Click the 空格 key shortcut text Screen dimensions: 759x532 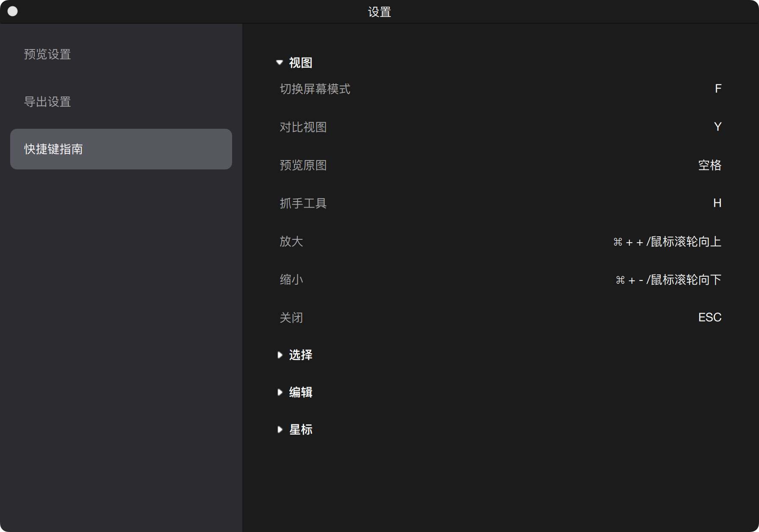[x=709, y=165]
